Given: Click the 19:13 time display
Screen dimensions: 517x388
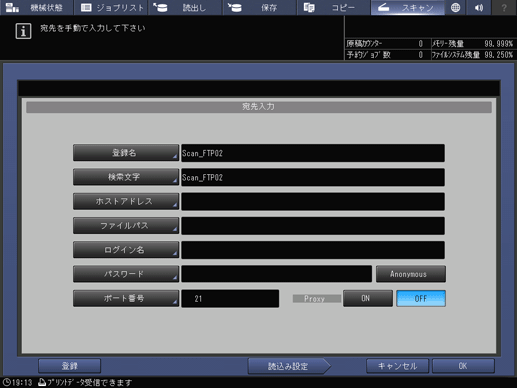Looking at the screenshot, I should [x=22, y=382].
